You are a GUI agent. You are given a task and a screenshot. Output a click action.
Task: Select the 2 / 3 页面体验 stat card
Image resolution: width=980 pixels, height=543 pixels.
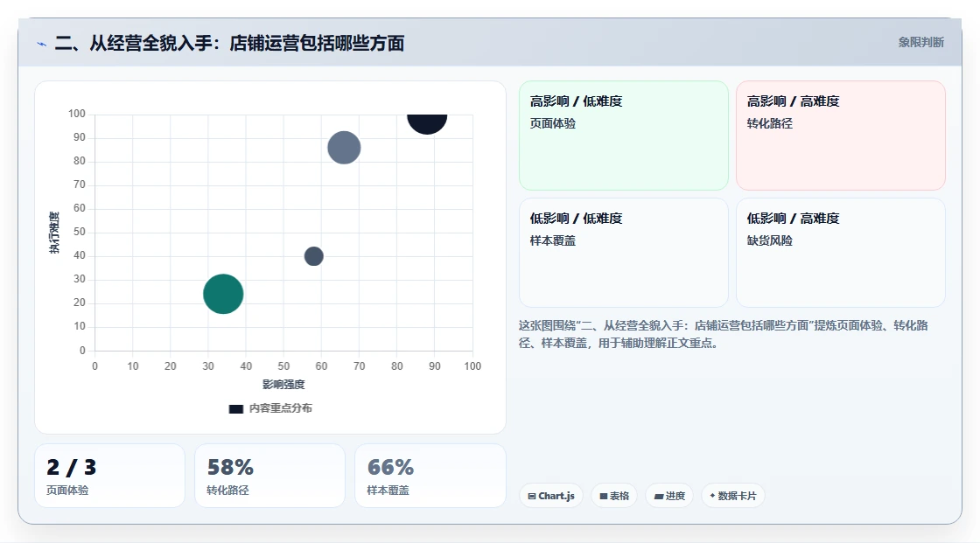[110, 476]
